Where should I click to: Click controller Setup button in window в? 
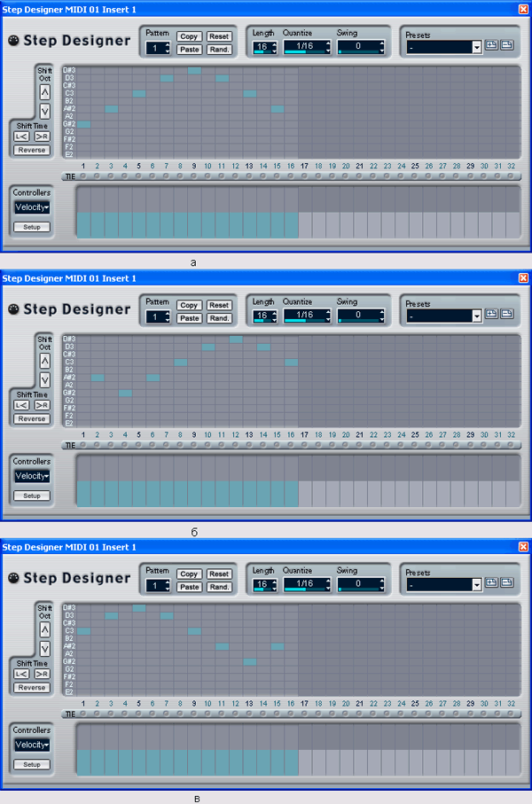pos(32,764)
